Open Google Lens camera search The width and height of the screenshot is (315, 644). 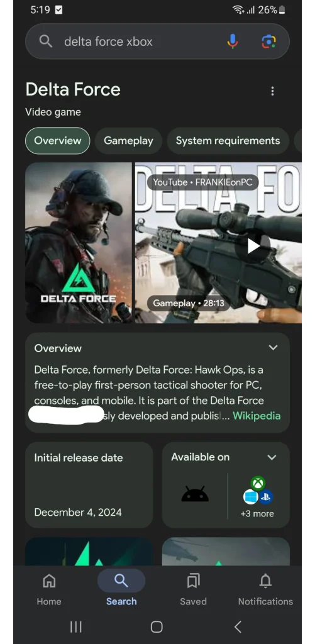268,42
